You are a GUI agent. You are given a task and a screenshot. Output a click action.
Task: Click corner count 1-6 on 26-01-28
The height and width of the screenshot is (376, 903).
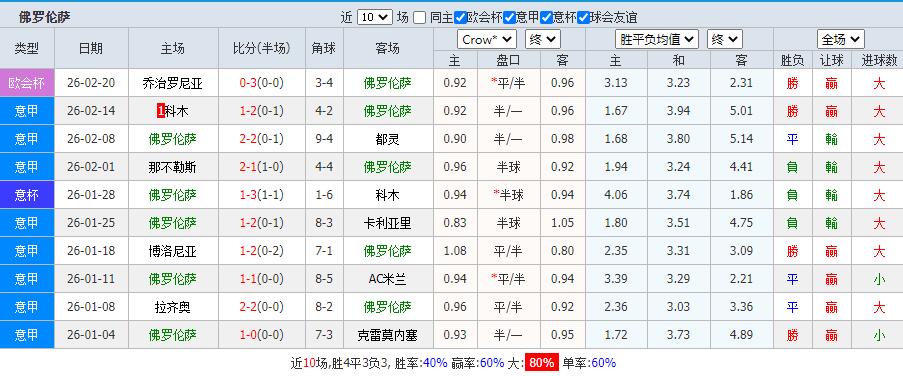pos(324,195)
